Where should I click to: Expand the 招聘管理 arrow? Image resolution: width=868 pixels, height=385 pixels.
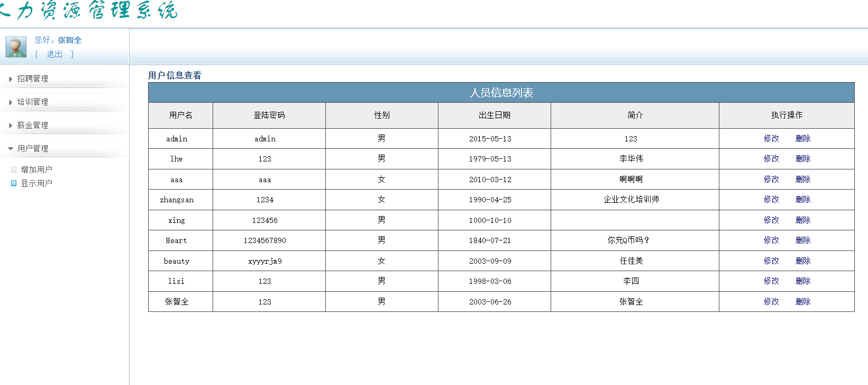pos(11,79)
